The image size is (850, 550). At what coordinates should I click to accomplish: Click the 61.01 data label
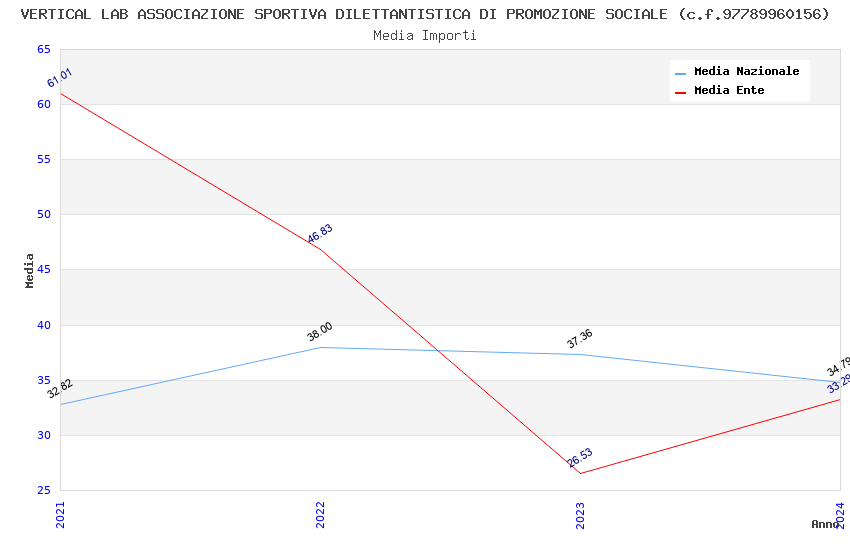click(x=60, y=78)
